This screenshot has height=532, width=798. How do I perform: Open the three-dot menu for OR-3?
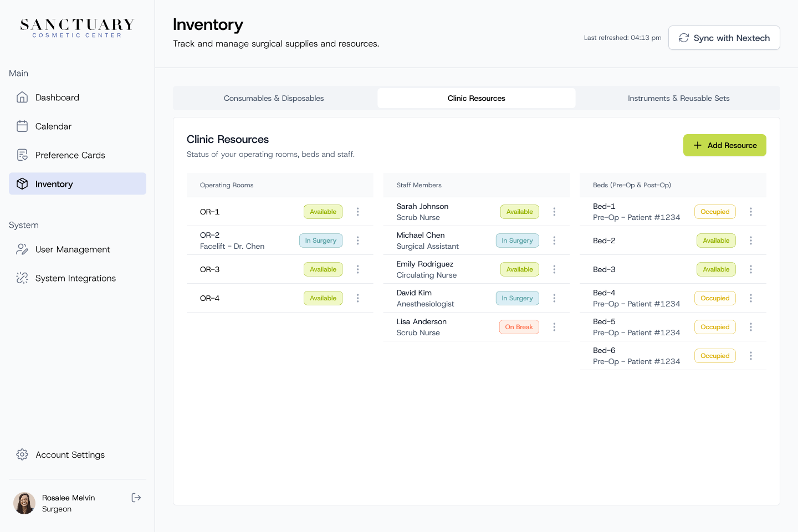pyautogui.click(x=358, y=269)
